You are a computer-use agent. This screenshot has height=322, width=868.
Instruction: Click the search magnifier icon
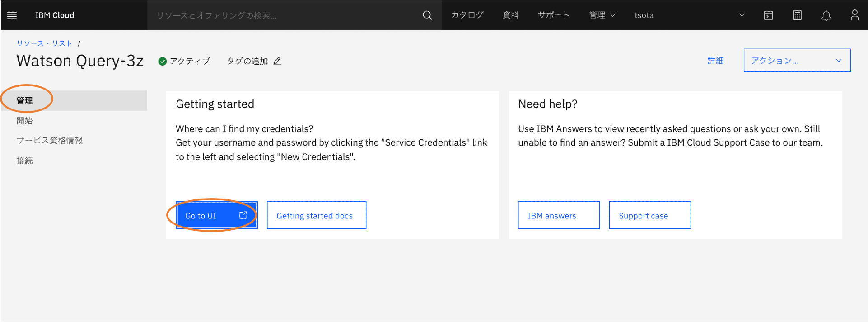click(427, 15)
